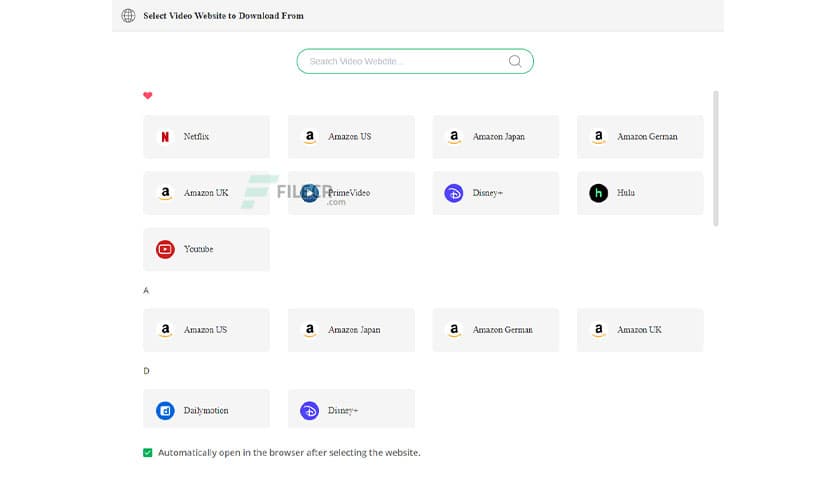Click the red heart favorites icon
The height and width of the screenshot is (484, 836).
point(148,96)
